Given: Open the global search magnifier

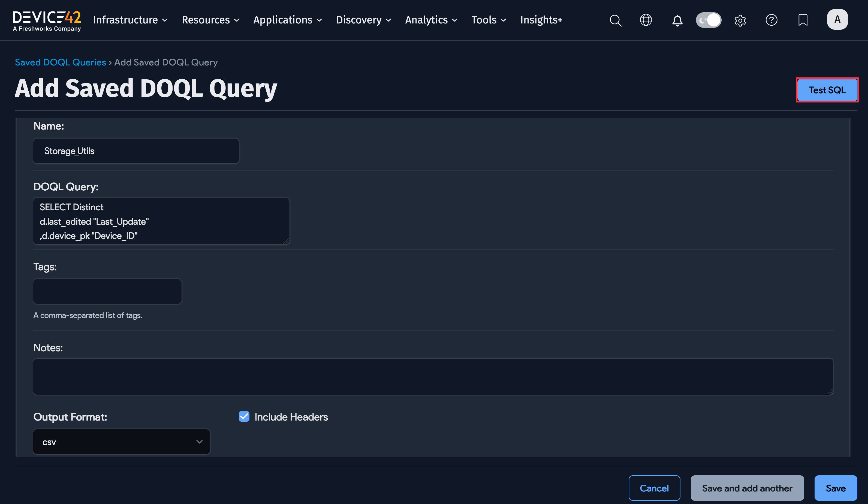Looking at the screenshot, I should [x=616, y=20].
